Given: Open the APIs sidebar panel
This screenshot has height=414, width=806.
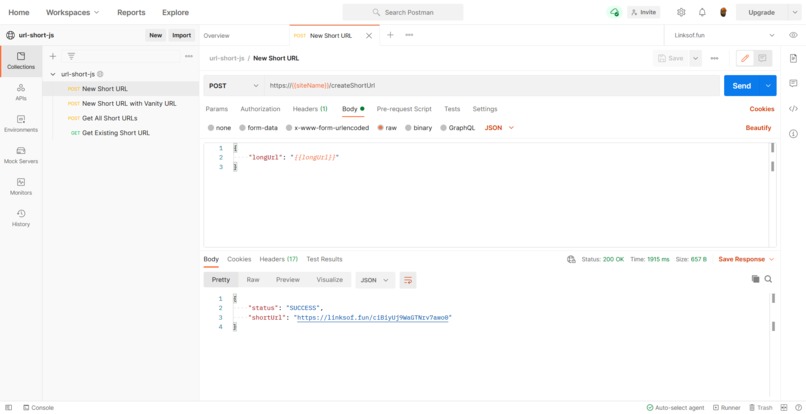Looking at the screenshot, I should [21, 92].
